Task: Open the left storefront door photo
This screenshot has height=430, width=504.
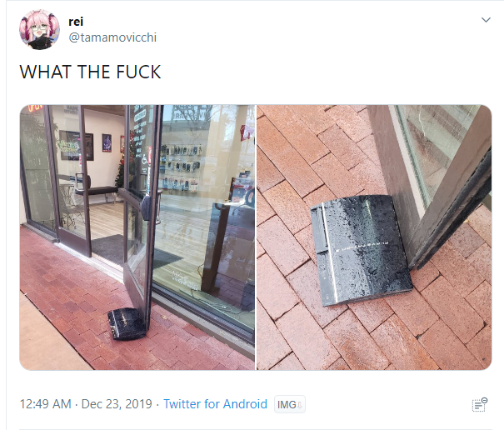Action: pos(137,237)
